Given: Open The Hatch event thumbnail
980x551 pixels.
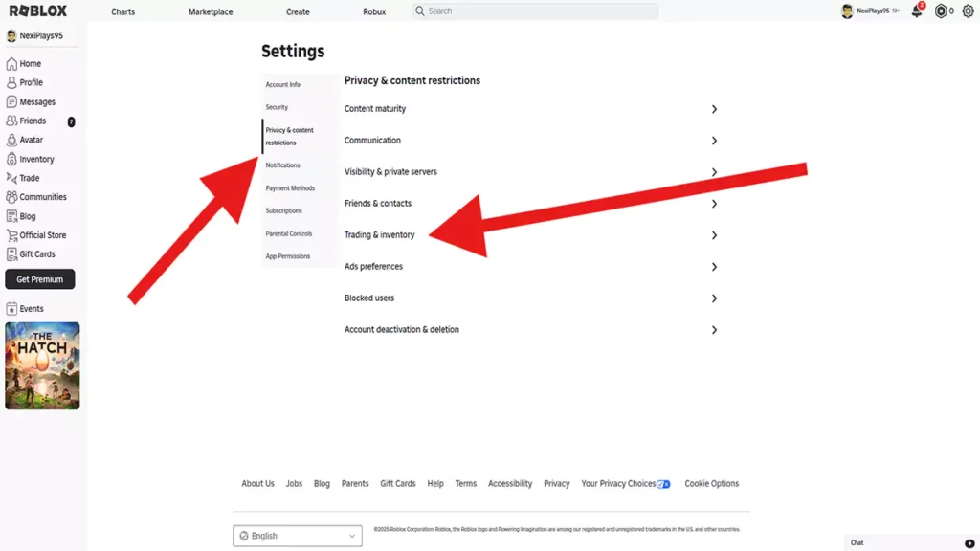Looking at the screenshot, I should tap(42, 366).
